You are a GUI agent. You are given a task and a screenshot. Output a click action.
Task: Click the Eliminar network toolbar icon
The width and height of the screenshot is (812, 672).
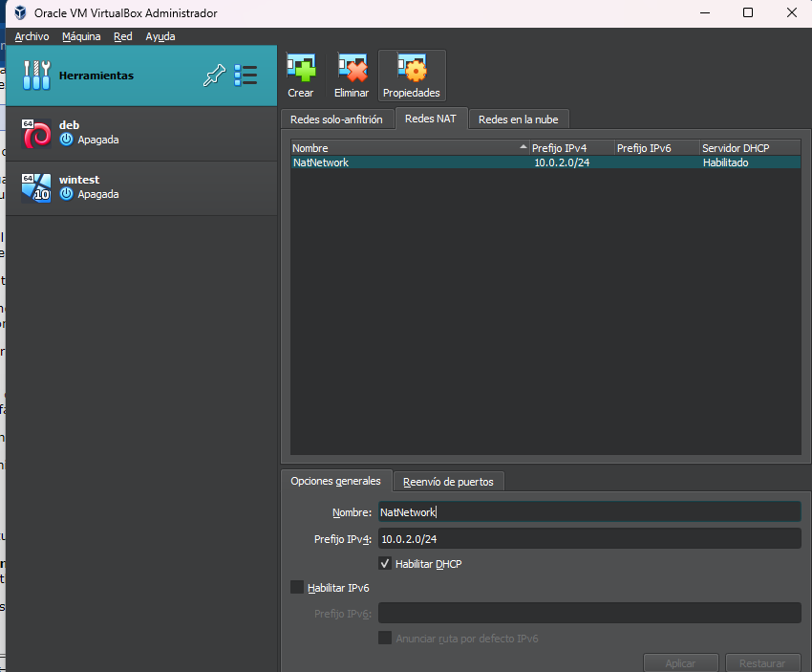coord(352,76)
